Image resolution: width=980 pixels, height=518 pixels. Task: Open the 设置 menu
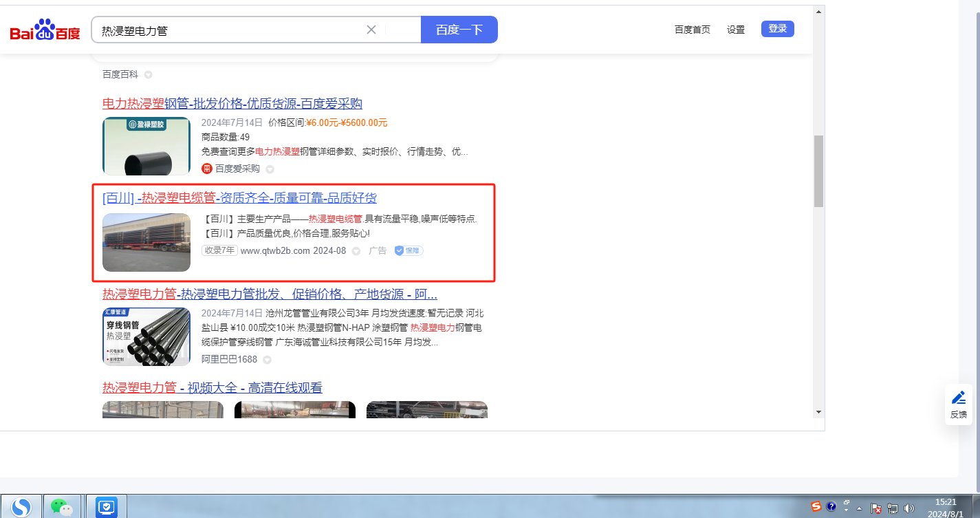(x=736, y=30)
